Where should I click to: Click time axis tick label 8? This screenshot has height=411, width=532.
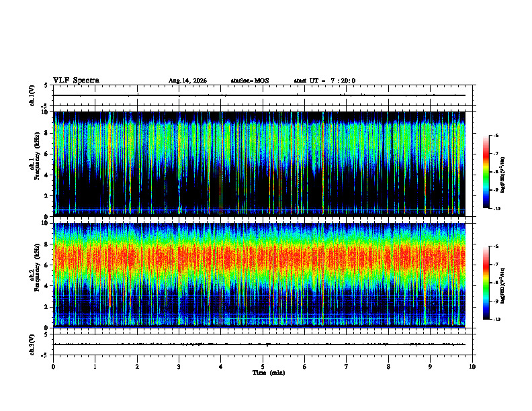pyautogui.click(x=388, y=367)
